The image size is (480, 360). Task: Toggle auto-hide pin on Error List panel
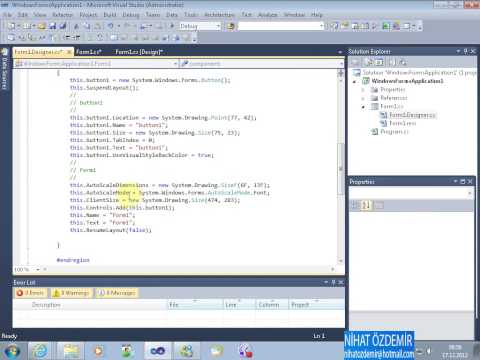point(333,282)
